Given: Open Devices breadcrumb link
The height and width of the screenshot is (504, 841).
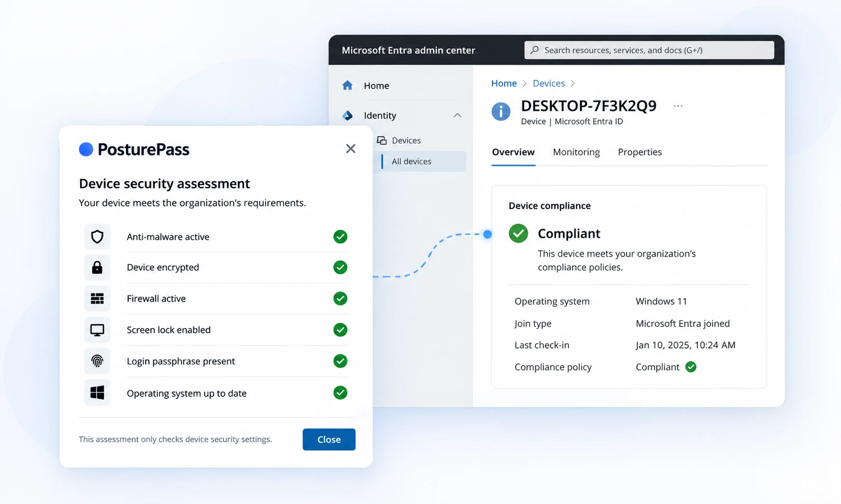Looking at the screenshot, I should [549, 84].
